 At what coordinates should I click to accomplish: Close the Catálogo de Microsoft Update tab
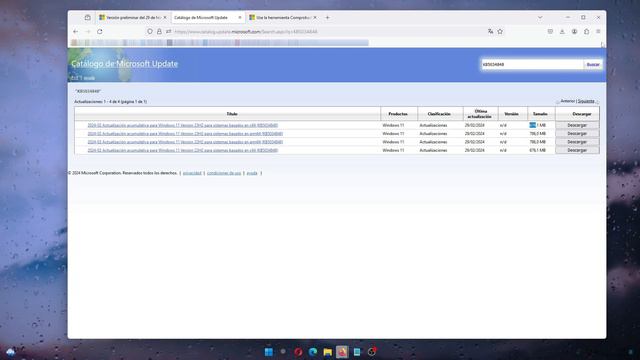point(240,18)
